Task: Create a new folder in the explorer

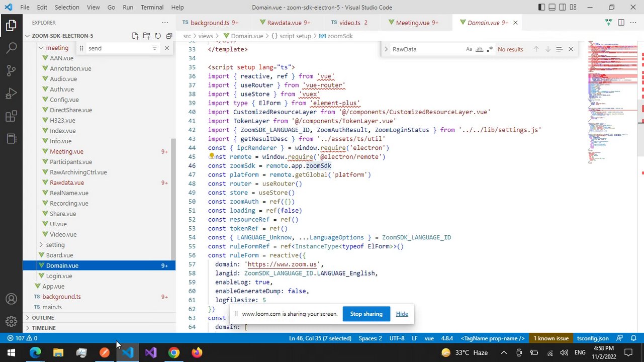Action: click(146, 36)
